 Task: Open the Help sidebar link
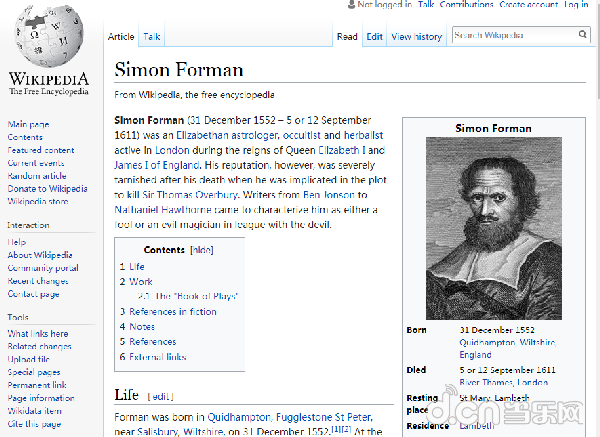pyautogui.click(x=16, y=242)
